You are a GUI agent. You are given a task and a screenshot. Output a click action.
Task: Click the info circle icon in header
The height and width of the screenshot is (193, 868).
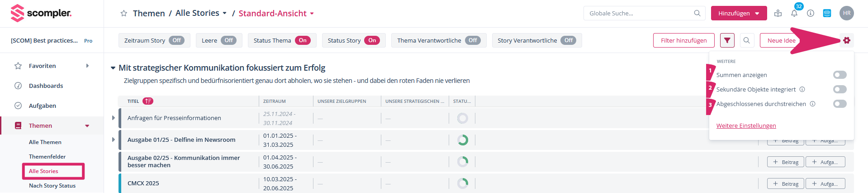(810, 14)
